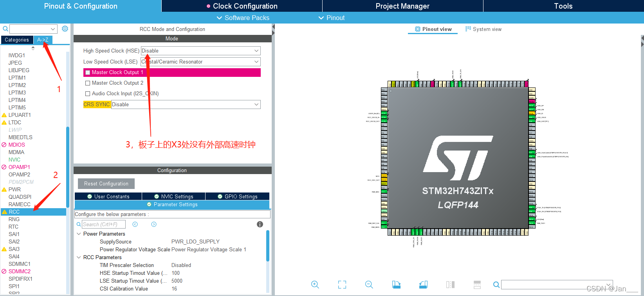Select NVIC in the peripheral list

pyautogui.click(x=14, y=160)
